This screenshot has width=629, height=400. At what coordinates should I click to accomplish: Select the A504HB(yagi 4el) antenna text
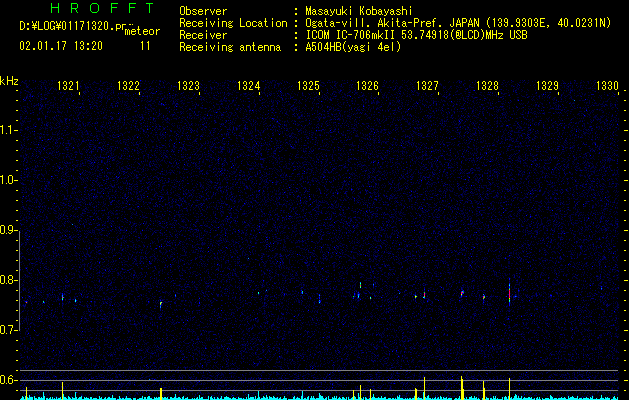(x=353, y=47)
